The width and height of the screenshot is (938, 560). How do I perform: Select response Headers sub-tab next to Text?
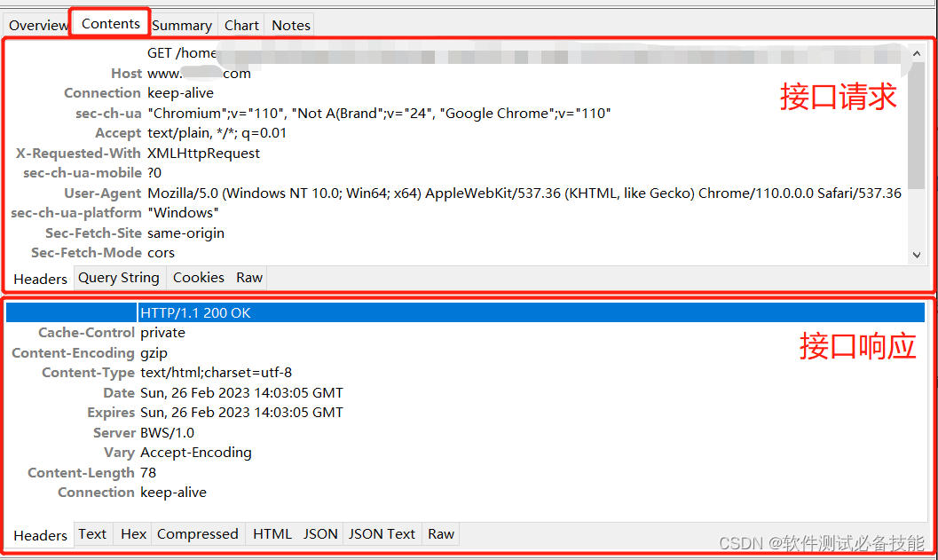click(x=40, y=535)
